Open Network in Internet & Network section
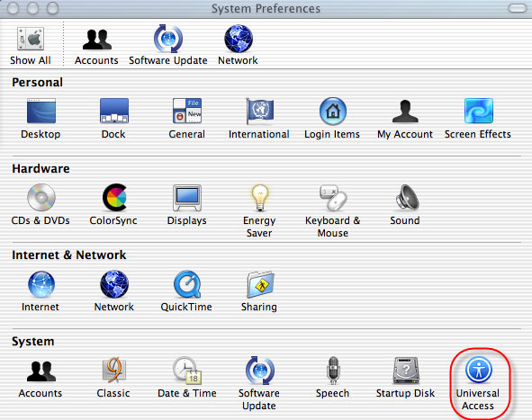This screenshot has height=420, width=532. pyautogui.click(x=114, y=284)
